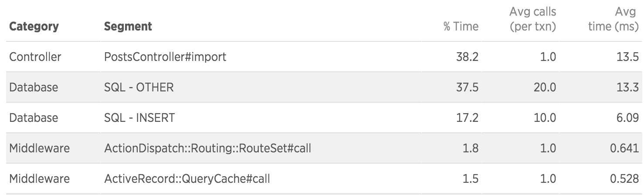Select Middleware category in QueryCache#call row

39,178
